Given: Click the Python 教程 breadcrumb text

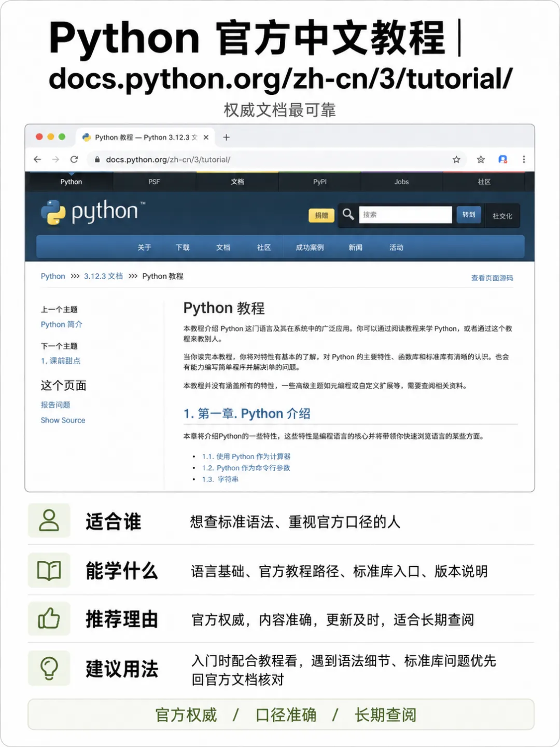Looking at the screenshot, I should point(163,276).
